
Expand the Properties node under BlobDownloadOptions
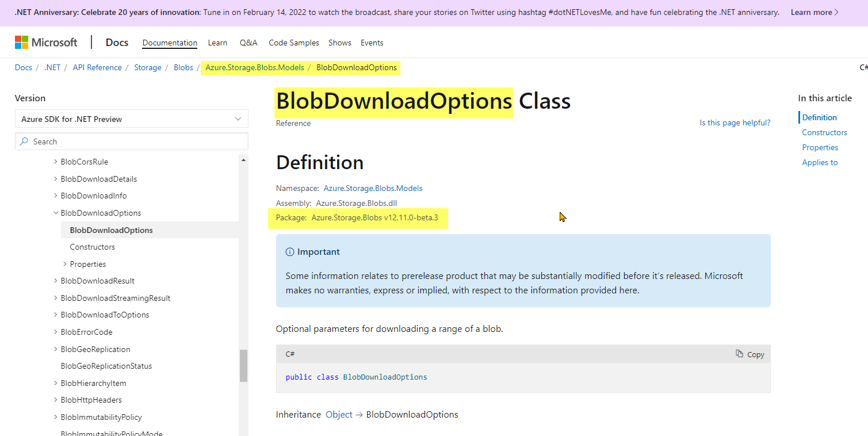click(64, 263)
